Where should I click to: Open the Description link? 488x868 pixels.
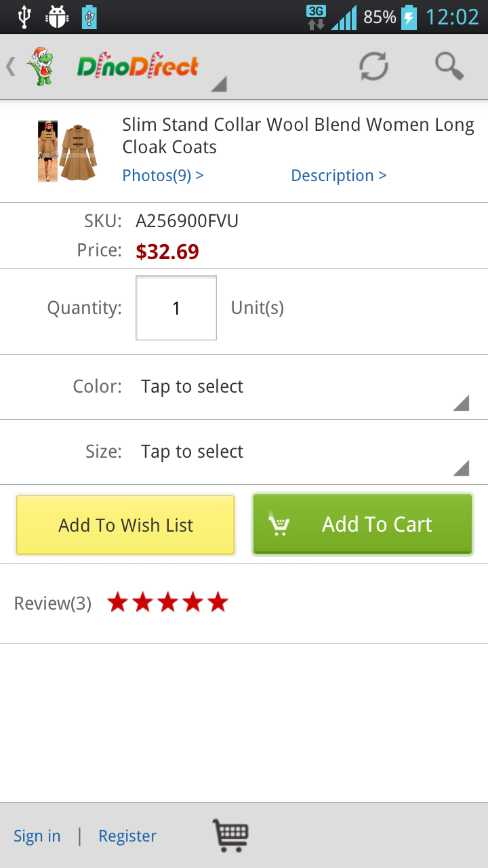(338, 176)
